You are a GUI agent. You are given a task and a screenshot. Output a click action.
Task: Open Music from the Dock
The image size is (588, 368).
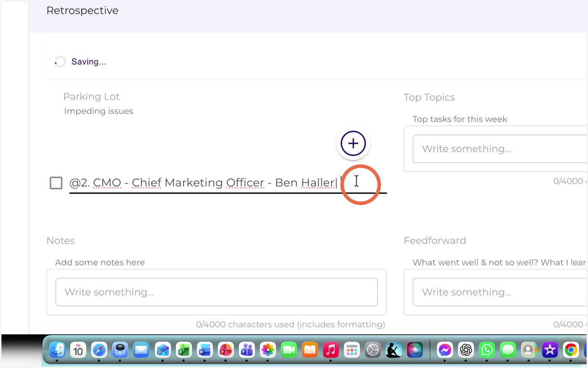pyautogui.click(x=331, y=349)
